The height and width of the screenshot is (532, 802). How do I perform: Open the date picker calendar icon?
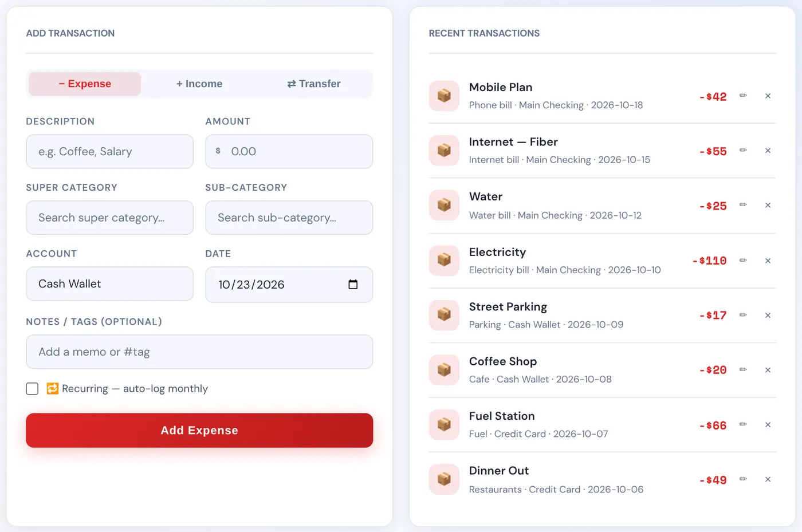(x=353, y=285)
